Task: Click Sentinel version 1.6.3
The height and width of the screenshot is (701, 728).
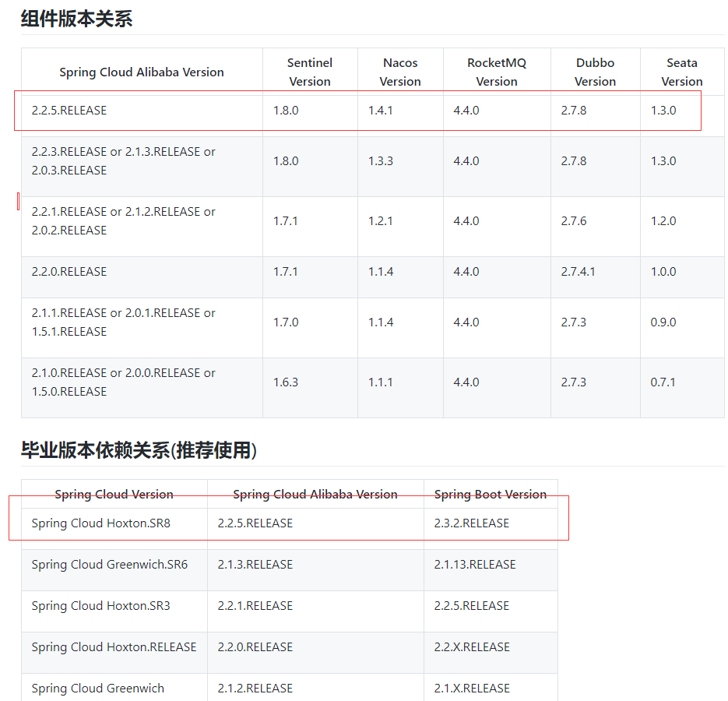Action: click(x=286, y=382)
